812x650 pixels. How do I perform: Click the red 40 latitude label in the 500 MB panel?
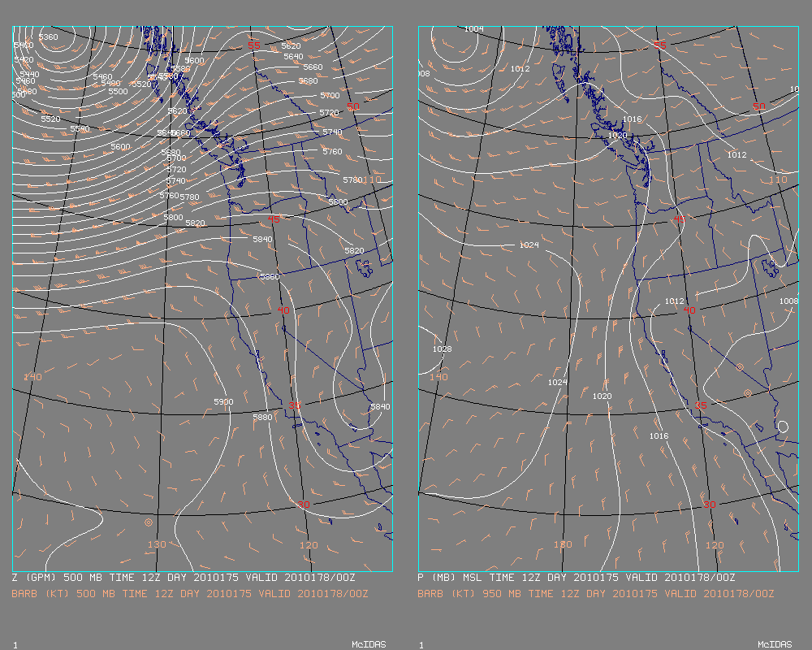point(283,310)
